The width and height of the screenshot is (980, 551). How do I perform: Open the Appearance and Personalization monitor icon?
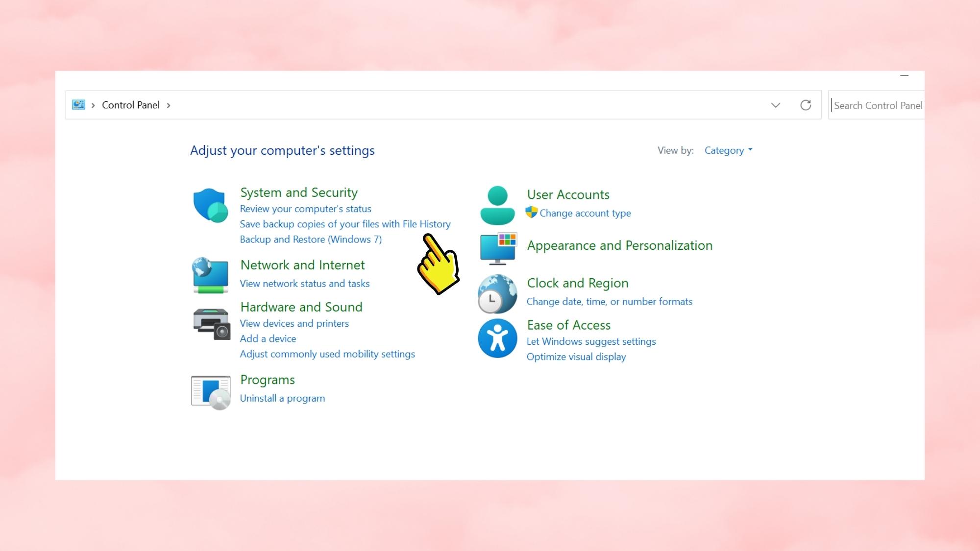click(x=498, y=248)
